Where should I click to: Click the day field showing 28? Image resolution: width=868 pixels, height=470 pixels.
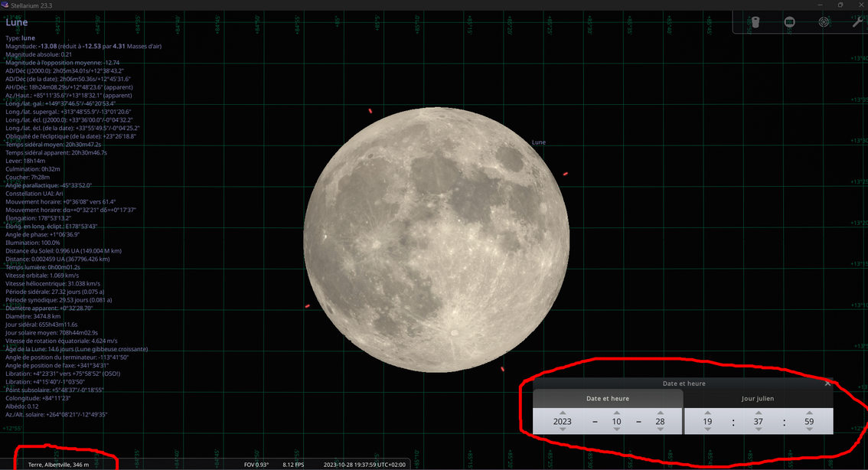(660, 421)
